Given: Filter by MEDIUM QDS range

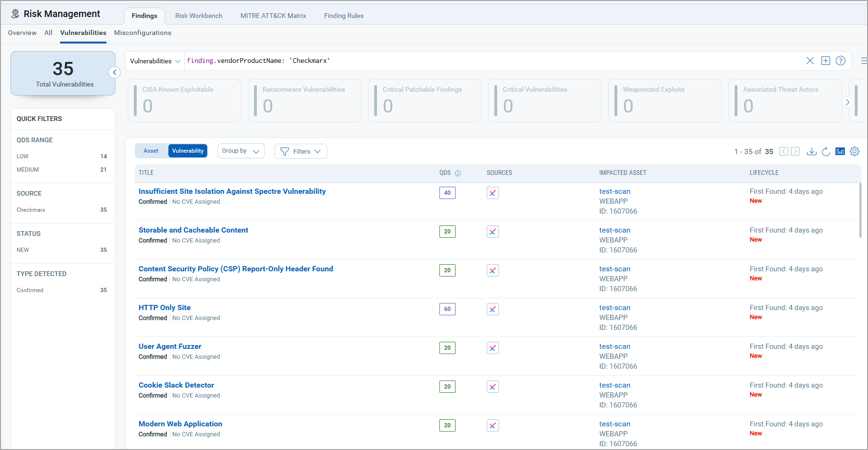Looking at the screenshot, I should 28,170.
